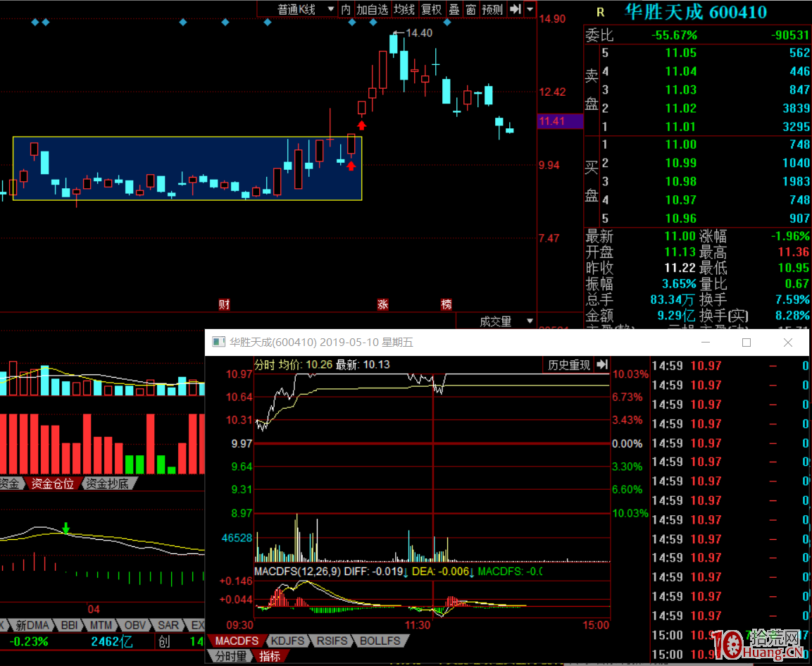
Task: Select MACDFS tab in intraday window
Action: 237,641
